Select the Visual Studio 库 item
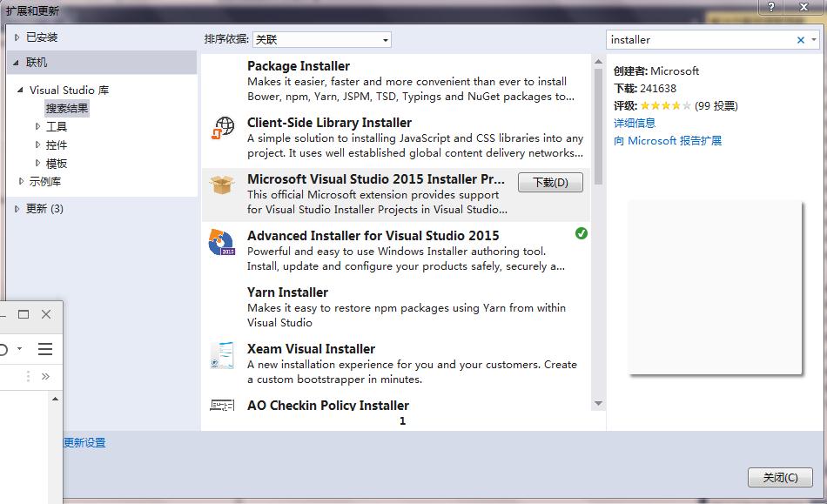This screenshot has height=504, width=827. (69, 91)
